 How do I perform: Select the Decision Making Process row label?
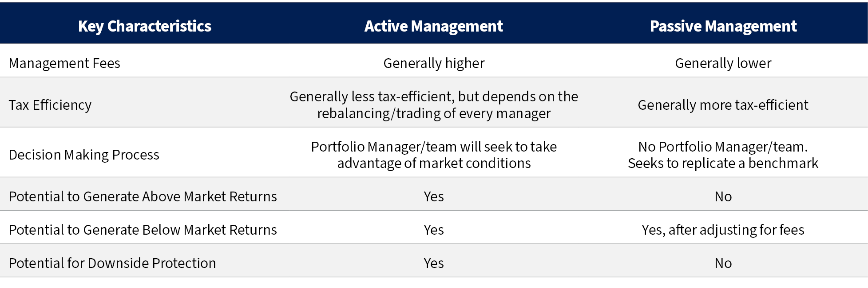(x=84, y=155)
